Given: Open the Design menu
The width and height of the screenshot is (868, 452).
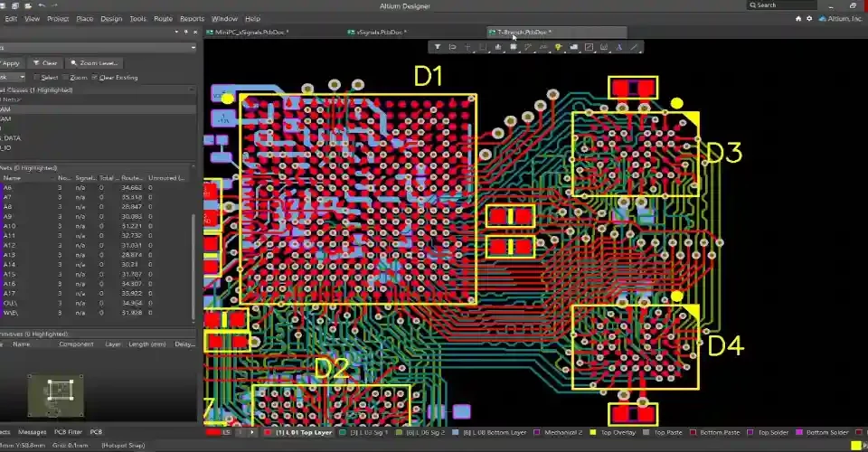Looking at the screenshot, I should [111, 19].
